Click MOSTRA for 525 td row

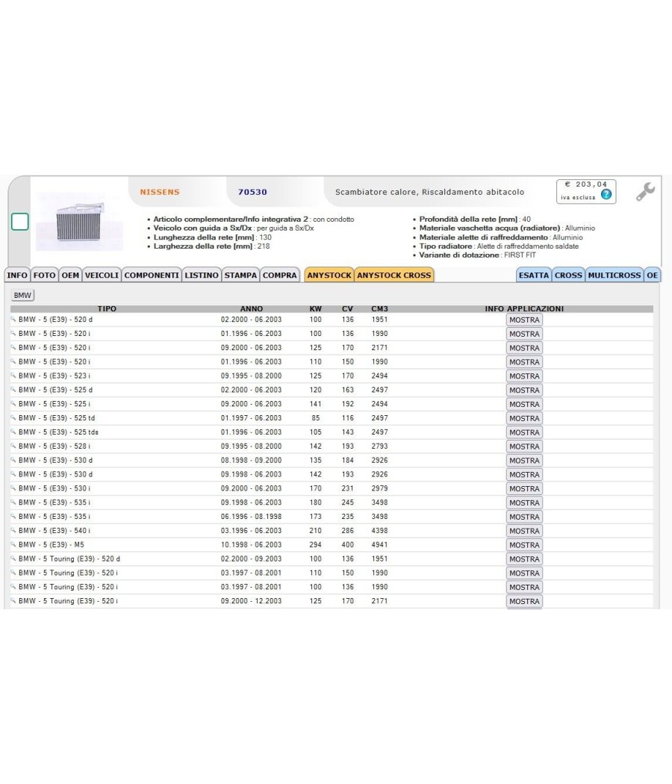(524, 418)
